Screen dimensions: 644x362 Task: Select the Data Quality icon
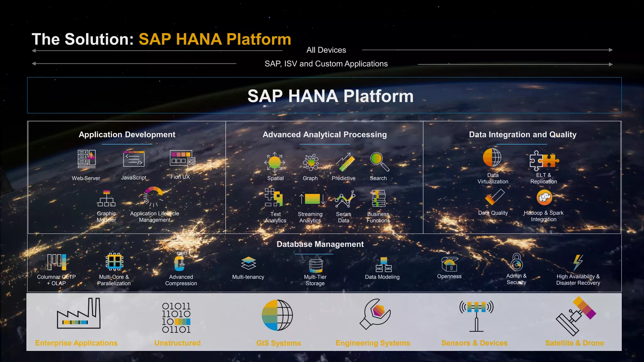click(495, 197)
